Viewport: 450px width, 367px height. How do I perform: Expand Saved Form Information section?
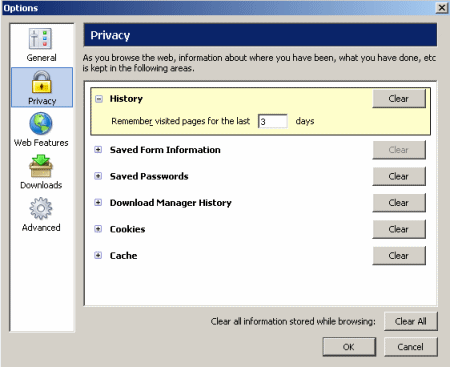click(98, 150)
